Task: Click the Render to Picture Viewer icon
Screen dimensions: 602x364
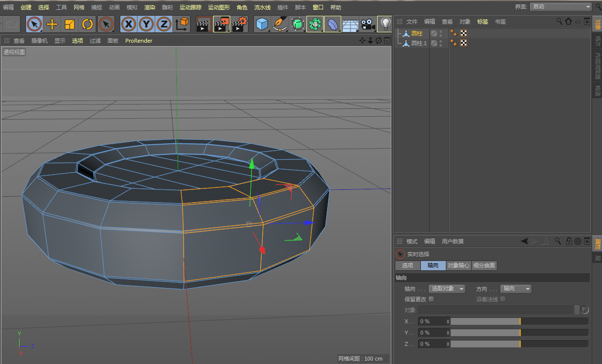Action: 221,24
